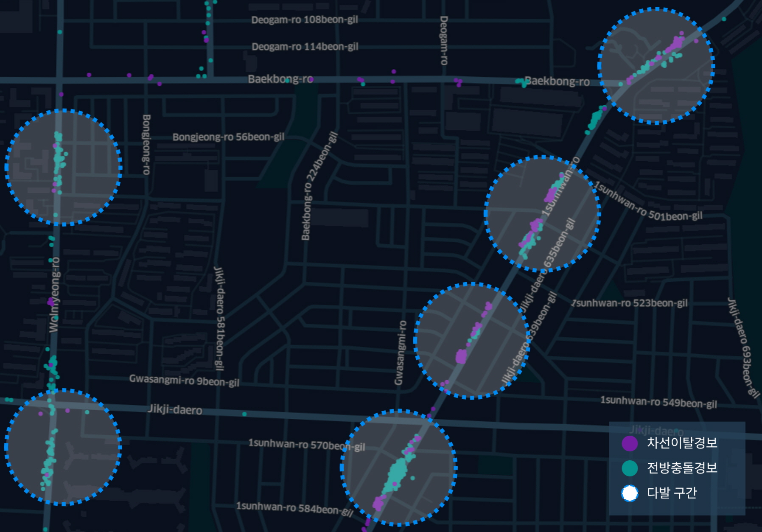Viewport: 762px width, 532px height.
Task: Open hotspot circle beside 1sunhwan-ro 570beon-gil label
Action: [x=398, y=468]
